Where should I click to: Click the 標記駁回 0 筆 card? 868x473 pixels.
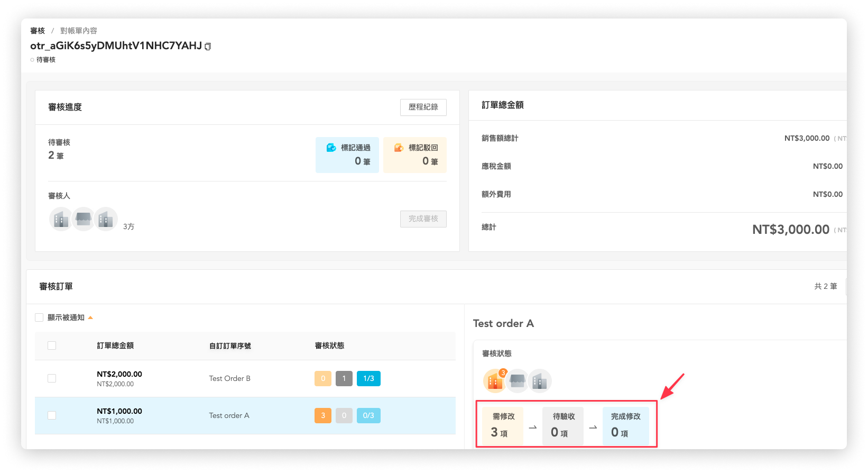pos(415,155)
